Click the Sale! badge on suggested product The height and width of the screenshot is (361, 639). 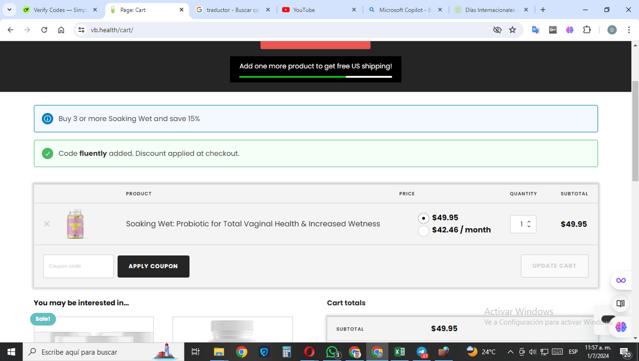(43, 319)
